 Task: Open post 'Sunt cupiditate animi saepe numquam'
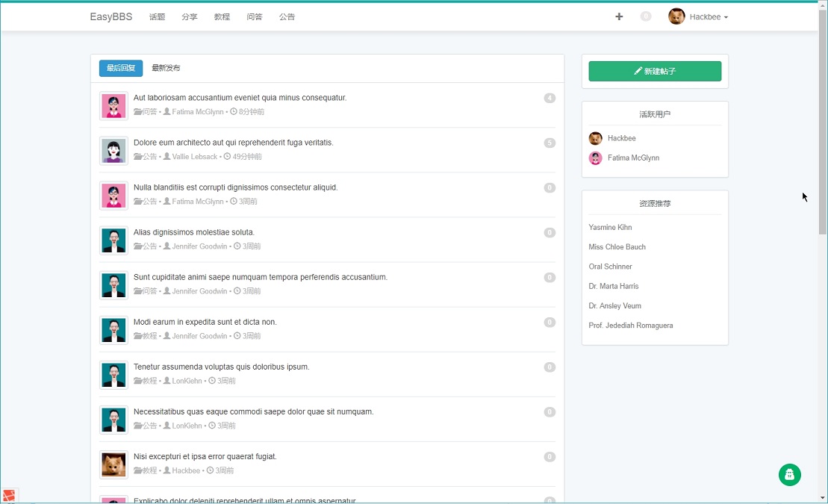(x=261, y=277)
